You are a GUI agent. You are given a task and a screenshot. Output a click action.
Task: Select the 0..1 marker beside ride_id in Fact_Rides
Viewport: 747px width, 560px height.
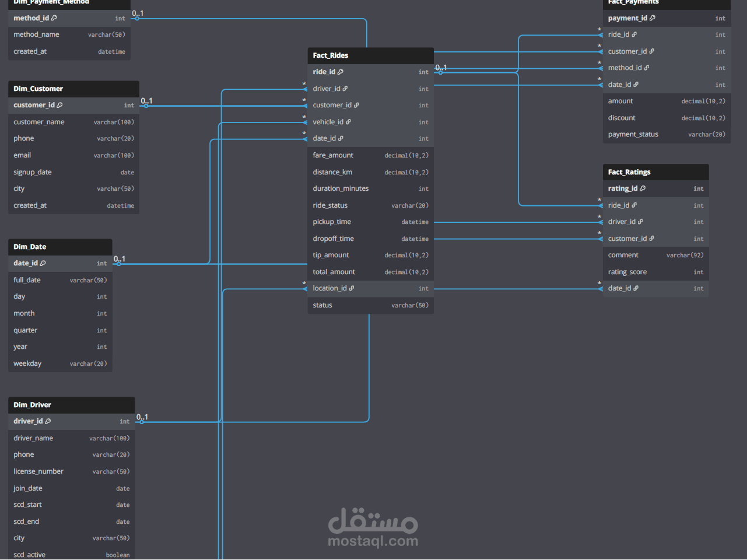pos(441,68)
